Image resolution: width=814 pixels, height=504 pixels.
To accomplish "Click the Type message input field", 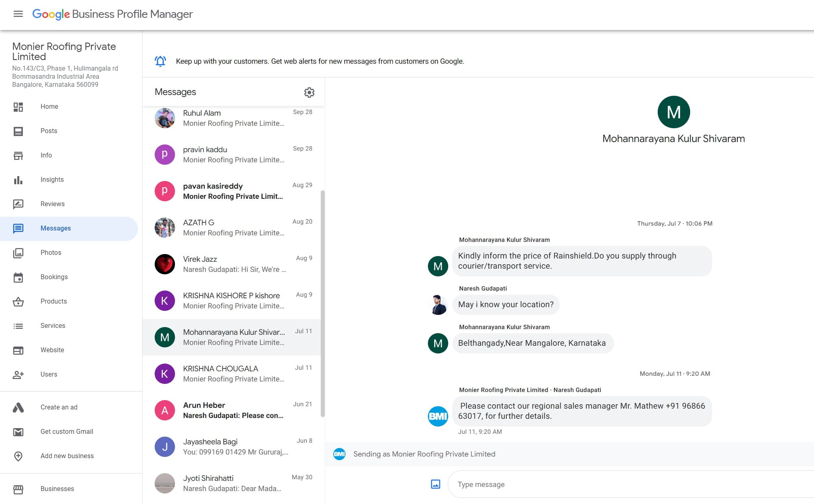I will (630, 485).
